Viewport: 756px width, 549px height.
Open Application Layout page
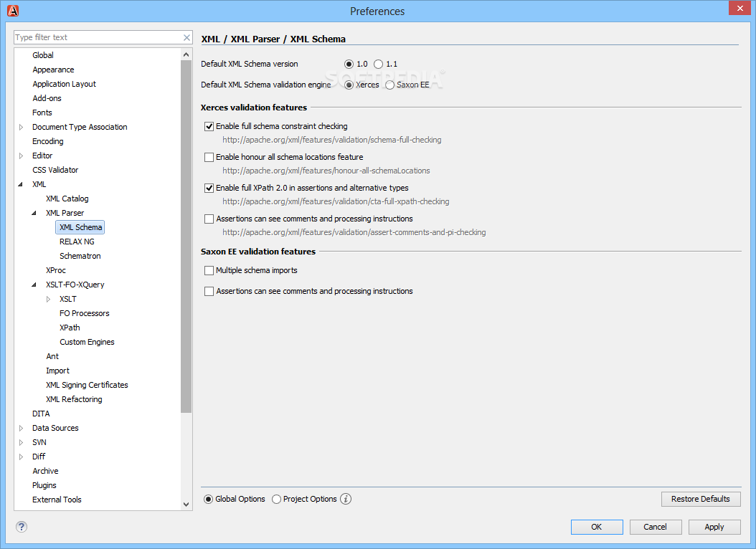click(64, 84)
